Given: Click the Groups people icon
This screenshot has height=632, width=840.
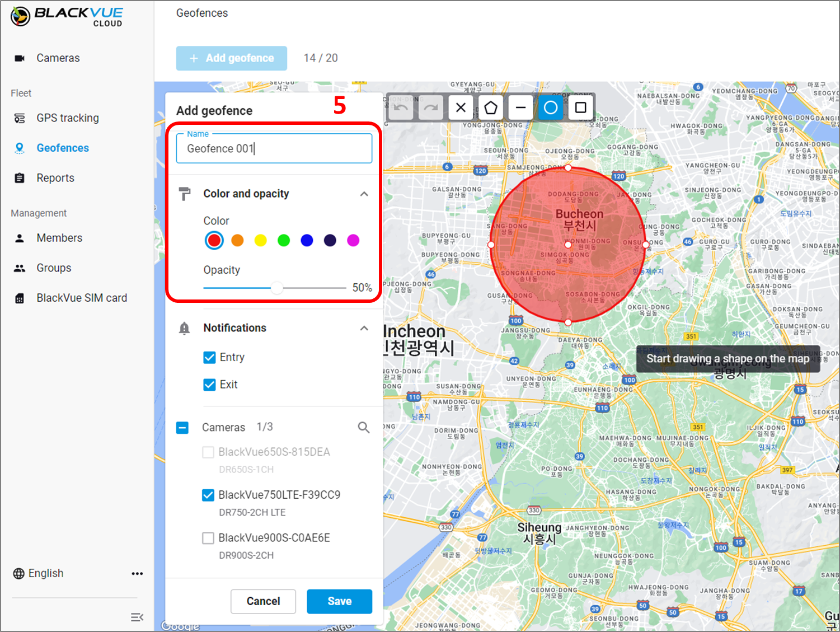Looking at the screenshot, I should 20,268.
